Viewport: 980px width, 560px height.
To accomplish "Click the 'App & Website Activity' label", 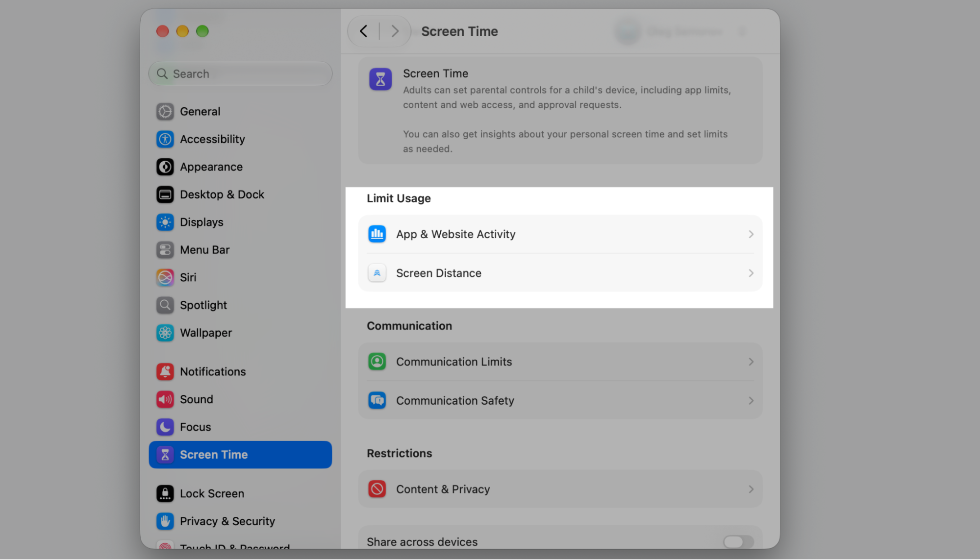I will (x=455, y=234).
